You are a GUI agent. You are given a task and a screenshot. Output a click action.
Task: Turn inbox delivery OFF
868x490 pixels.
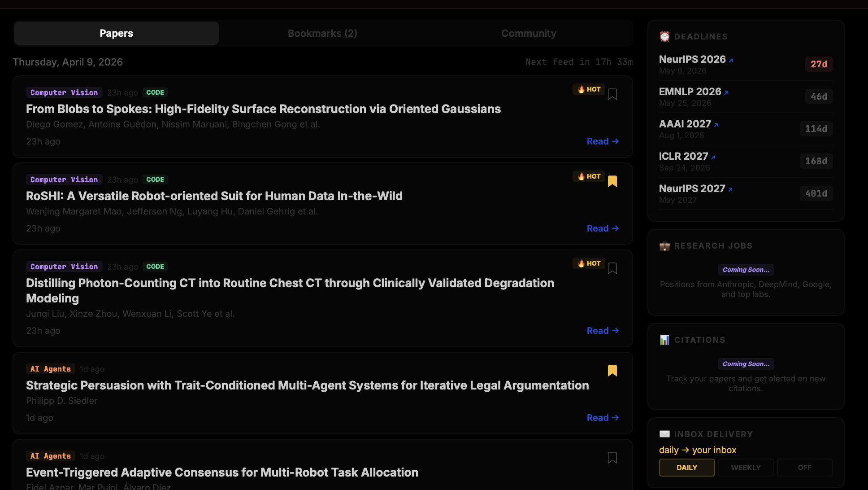click(805, 467)
